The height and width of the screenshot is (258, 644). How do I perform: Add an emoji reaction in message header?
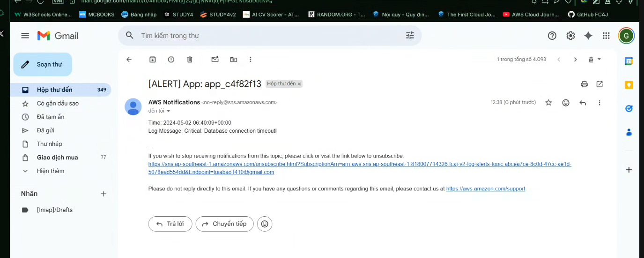point(566,103)
